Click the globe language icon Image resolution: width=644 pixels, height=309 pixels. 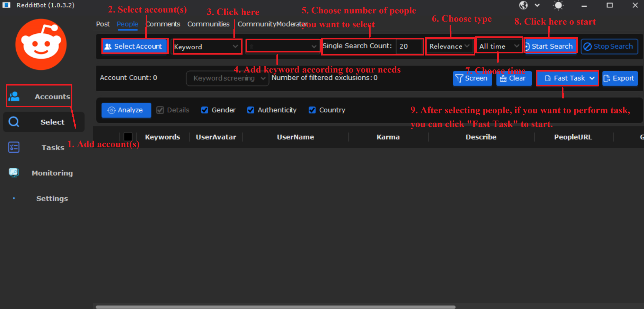click(x=523, y=5)
